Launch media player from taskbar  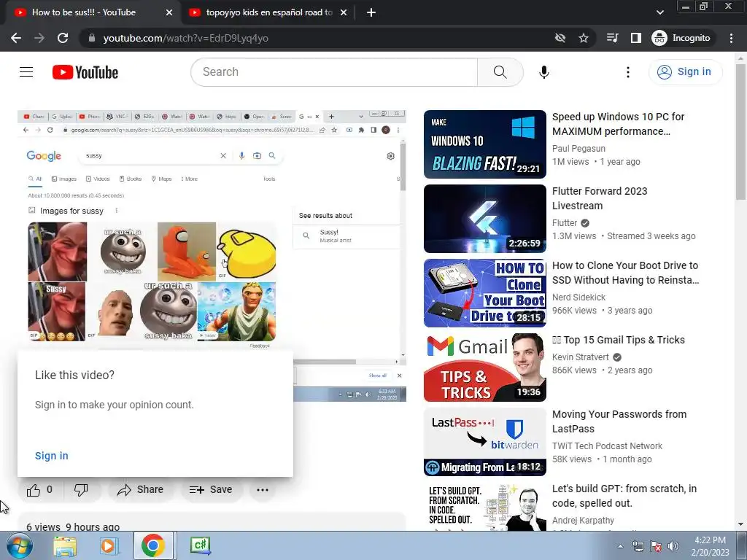(x=109, y=545)
